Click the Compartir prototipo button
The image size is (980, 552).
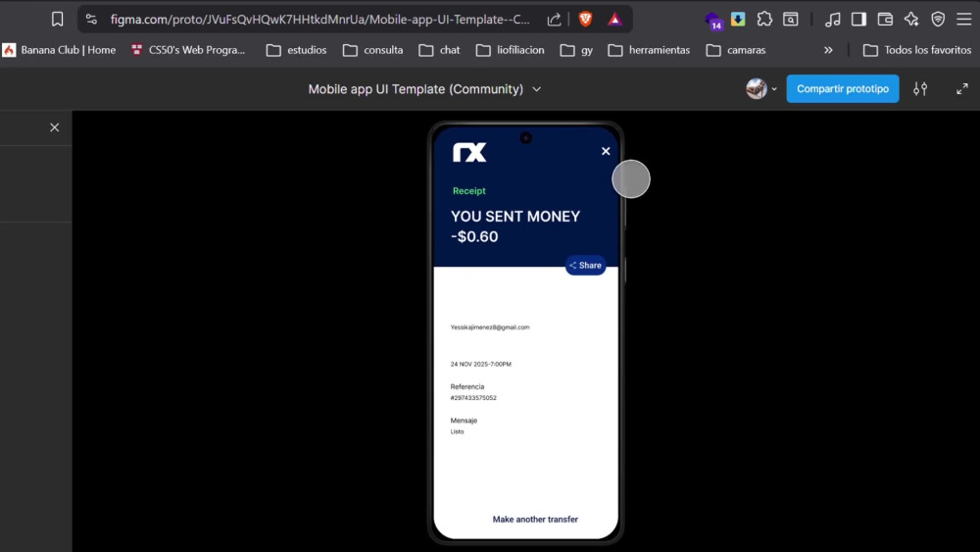[843, 89]
